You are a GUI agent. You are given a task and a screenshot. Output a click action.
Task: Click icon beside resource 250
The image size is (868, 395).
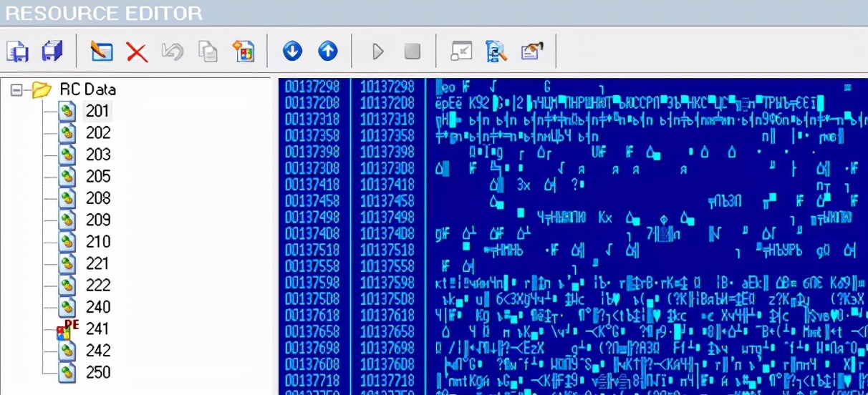pyautogui.click(x=67, y=373)
